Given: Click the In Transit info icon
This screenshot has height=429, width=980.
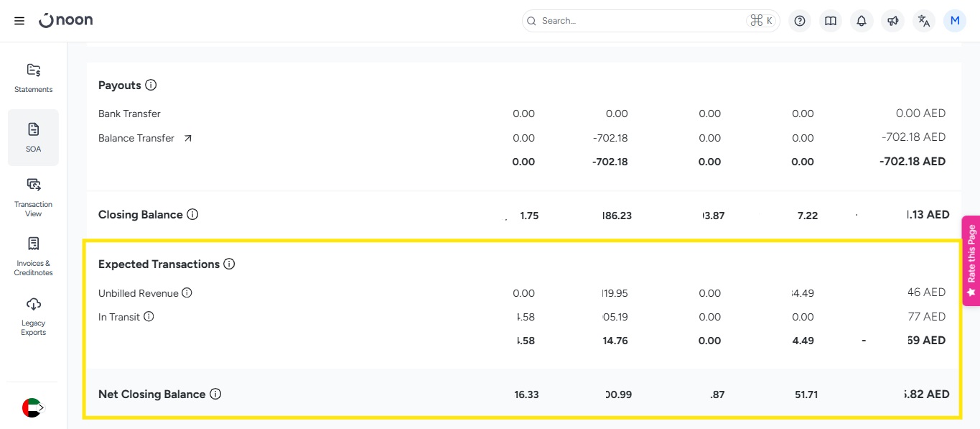Looking at the screenshot, I should click(149, 316).
